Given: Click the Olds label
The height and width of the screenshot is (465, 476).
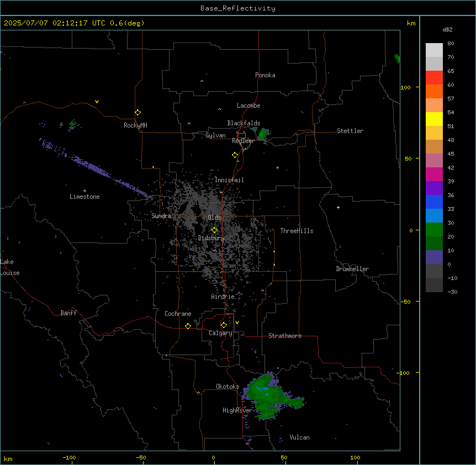Looking at the screenshot, I should pyautogui.click(x=214, y=218).
